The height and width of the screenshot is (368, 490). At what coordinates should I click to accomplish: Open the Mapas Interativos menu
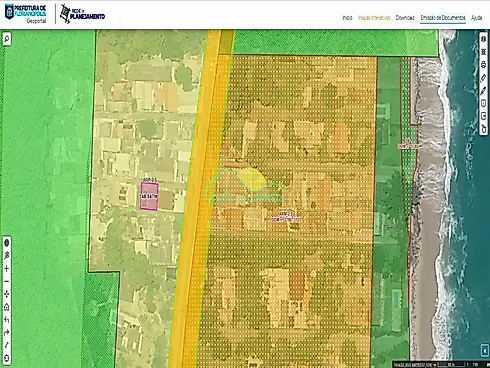(374, 18)
